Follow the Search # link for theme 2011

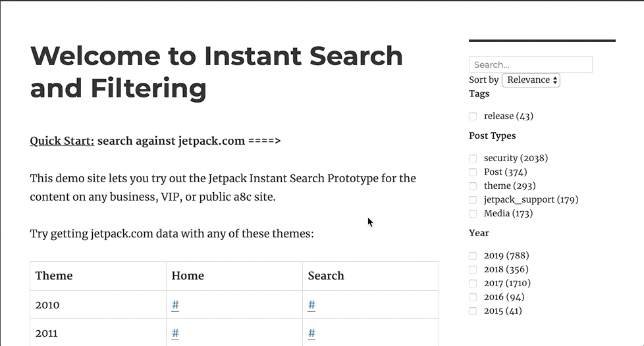(x=311, y=334)
